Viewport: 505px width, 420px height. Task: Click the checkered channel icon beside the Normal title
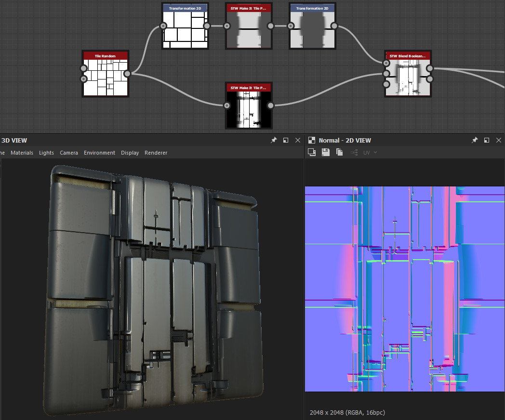[311, 140]
